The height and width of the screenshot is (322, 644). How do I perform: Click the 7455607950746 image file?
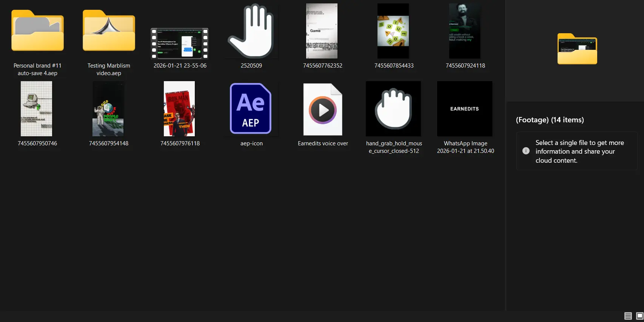click(x=37, y=109)
